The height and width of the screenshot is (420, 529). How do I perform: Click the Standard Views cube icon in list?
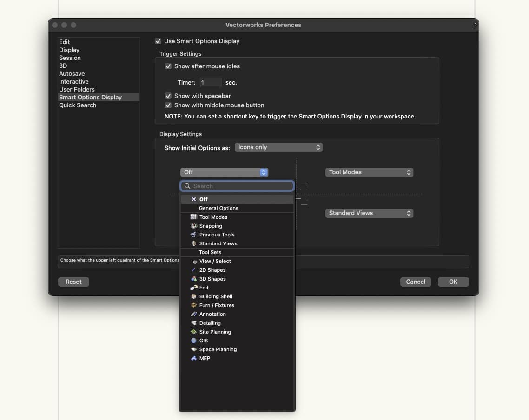[194, 243]
